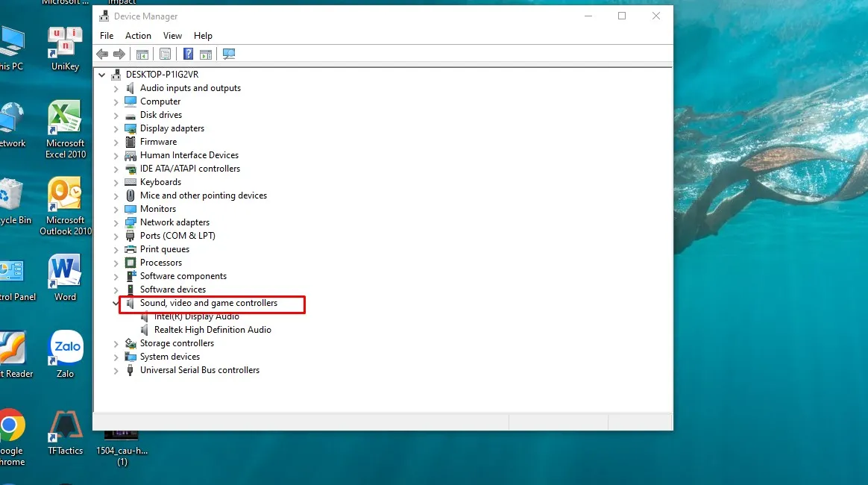This screenshot has height=485, width=868.
Task: Open the Properties toolbar icon
Action: (x=166, y=53)
